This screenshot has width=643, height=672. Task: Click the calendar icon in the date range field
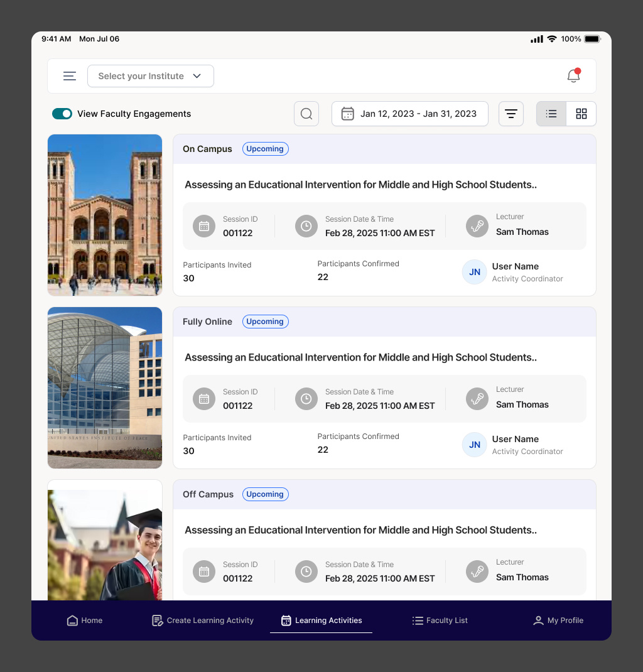coord(348,114)
